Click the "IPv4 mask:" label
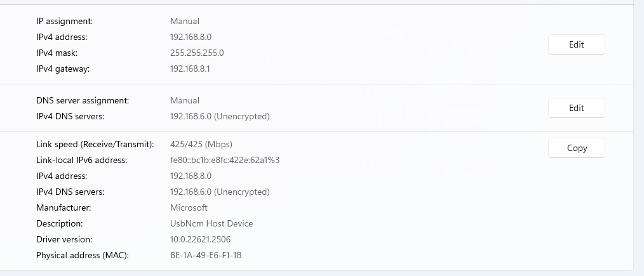Screen dimensions: 644x276 point(57,53)
